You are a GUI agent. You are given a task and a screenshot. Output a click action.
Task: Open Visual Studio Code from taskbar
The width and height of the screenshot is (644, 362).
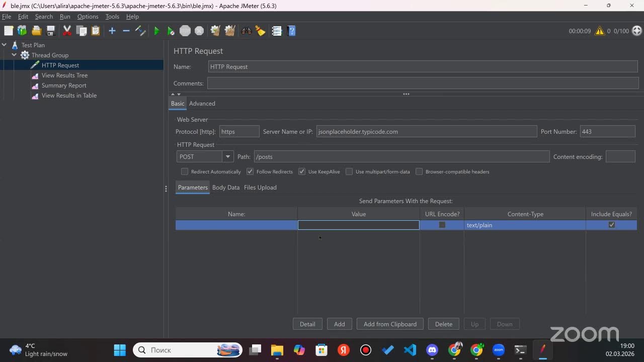410,349
